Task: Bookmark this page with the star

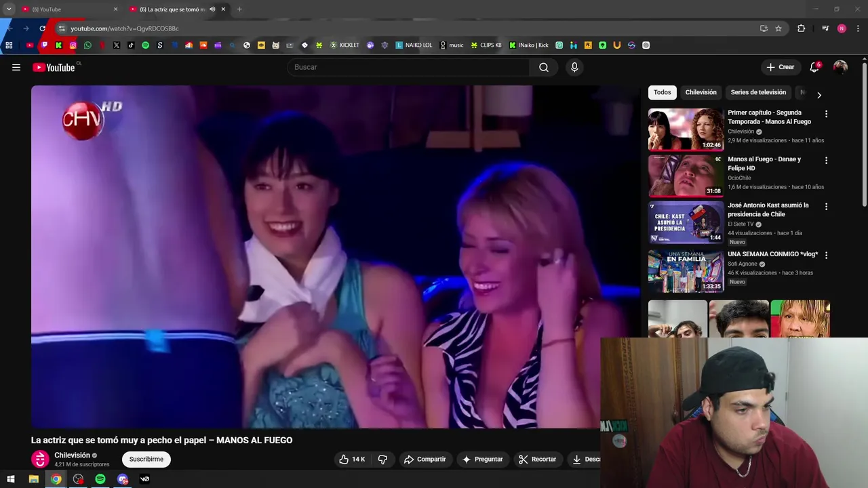Action: 778,28
